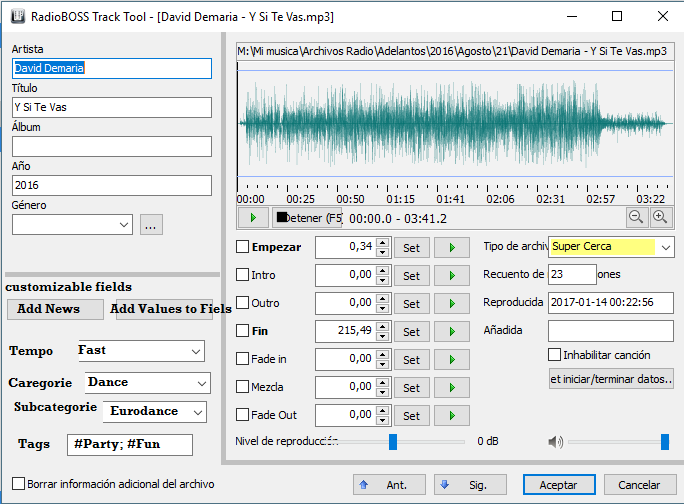
Task: Open genre editor ellipsis button
Action: pos(151,225)
